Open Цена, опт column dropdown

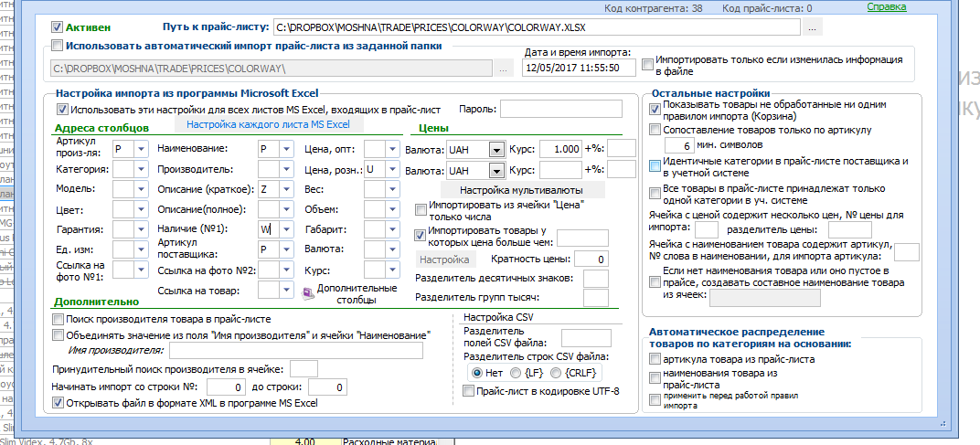click(x=392, y=149)
